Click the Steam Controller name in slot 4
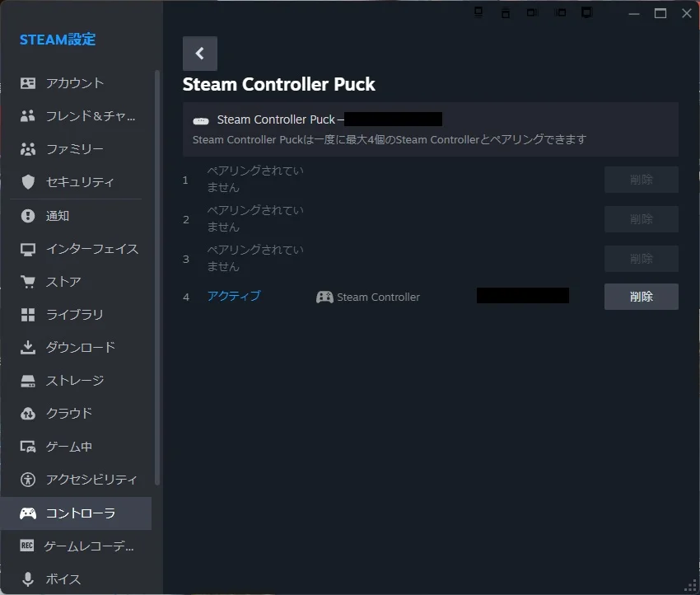This screenshot has height=595, width=700. coord(378,297)
